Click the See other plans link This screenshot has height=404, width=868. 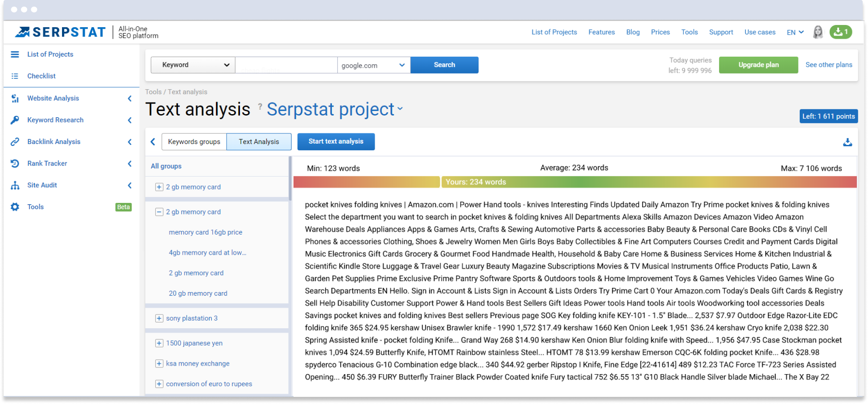[829, 65]
